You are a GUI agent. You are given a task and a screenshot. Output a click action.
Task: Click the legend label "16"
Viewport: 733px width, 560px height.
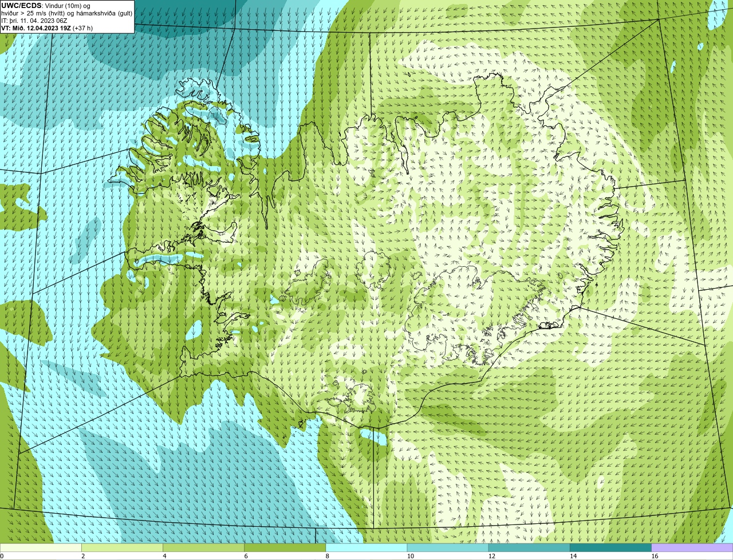655,556
